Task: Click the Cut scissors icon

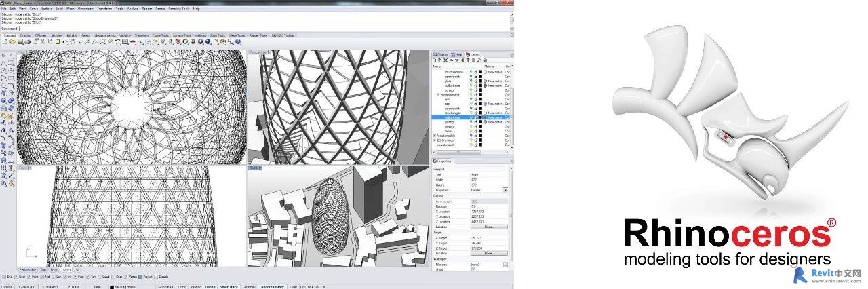Action: pos(43,41)
